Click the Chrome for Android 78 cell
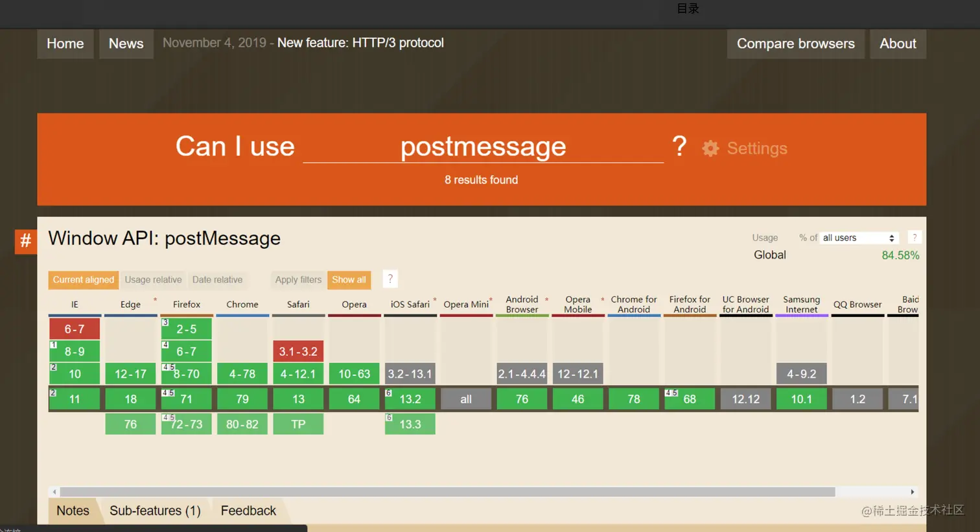 click(x=634, y=399)
